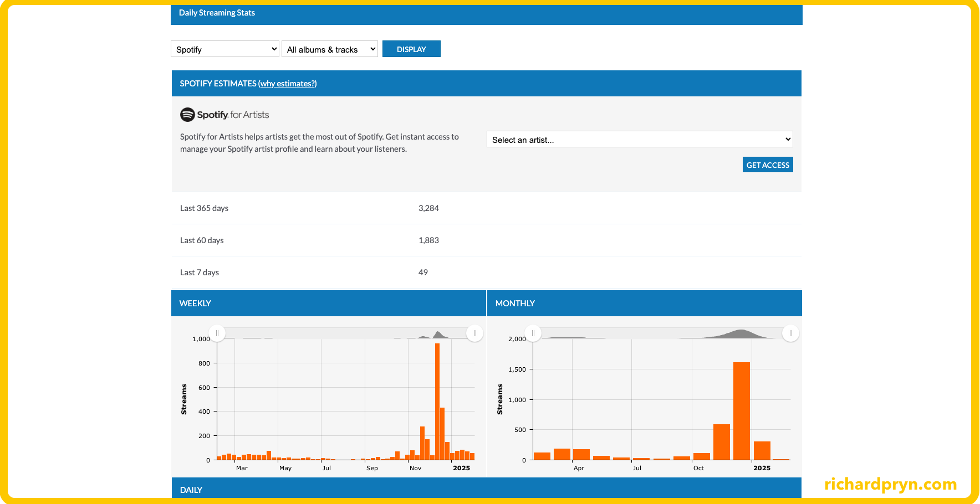The height and width of the screenshot is (504, 980).
Task: Click the Apr label on monthly chart
Action: tap(579, 468)
